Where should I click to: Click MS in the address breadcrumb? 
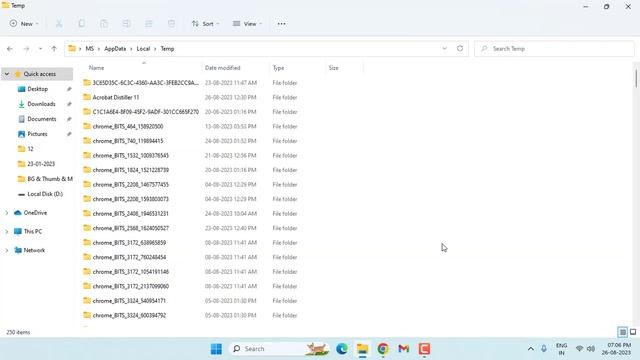click(89, 49)
